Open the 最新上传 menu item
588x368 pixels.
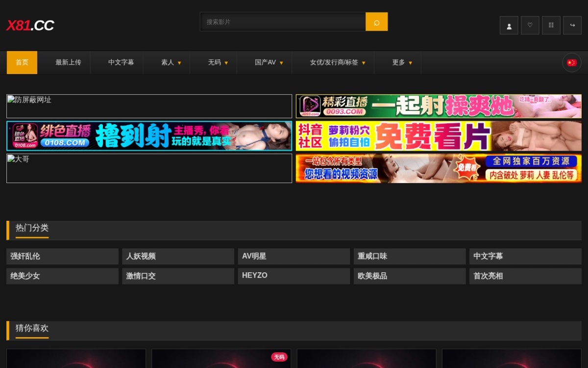coord(68,63)
